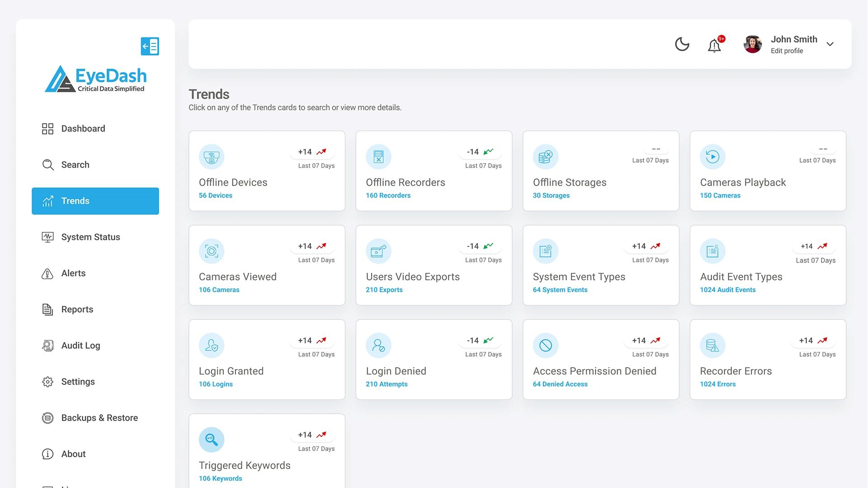The width and height of the screenshot is (868, 488).
Task: Open Backups & Restore
Action: point(95,418)
